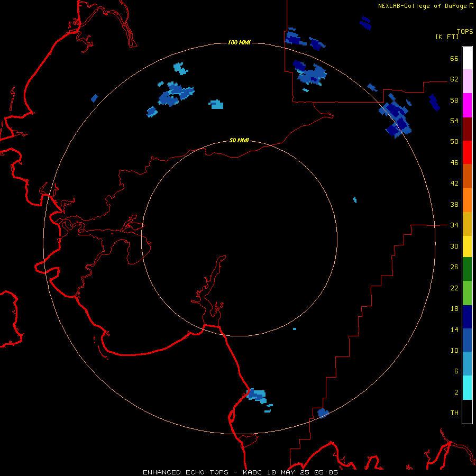Select the maroon dark red legend swatch
This screenshot has height=476, width=476.
(467, 129)
